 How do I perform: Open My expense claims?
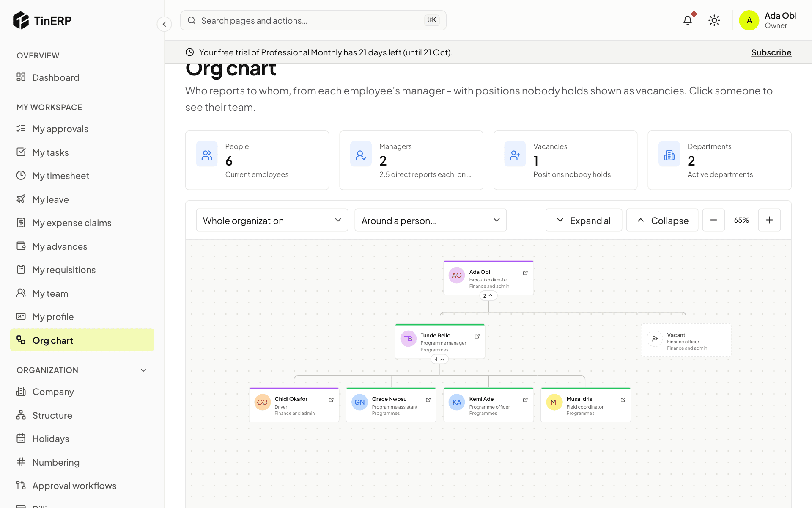[x=82, y=223]
